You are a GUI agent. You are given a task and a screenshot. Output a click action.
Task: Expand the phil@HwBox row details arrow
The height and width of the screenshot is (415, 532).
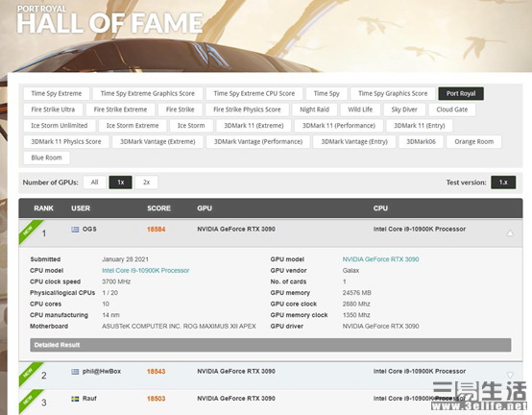tap(510, 376)
